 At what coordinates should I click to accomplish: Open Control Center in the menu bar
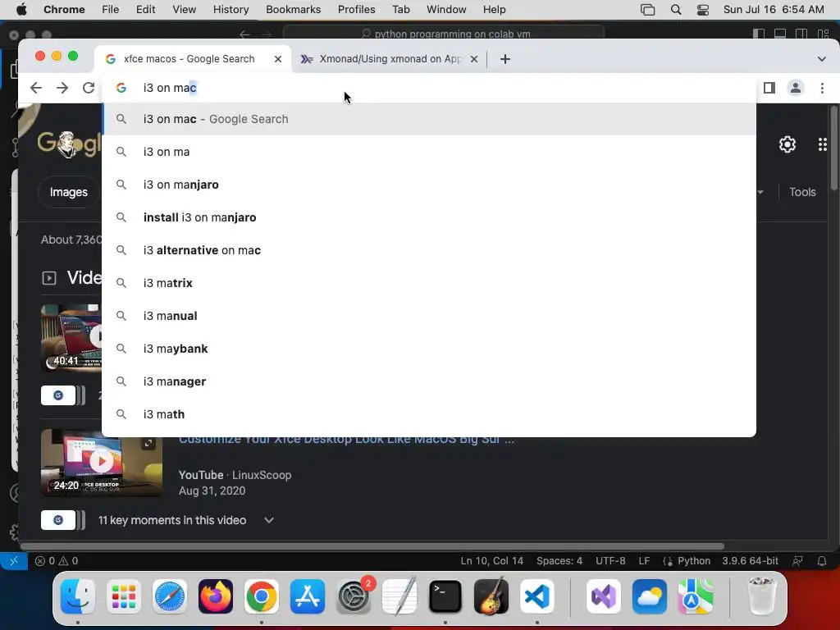coord(703,10)
